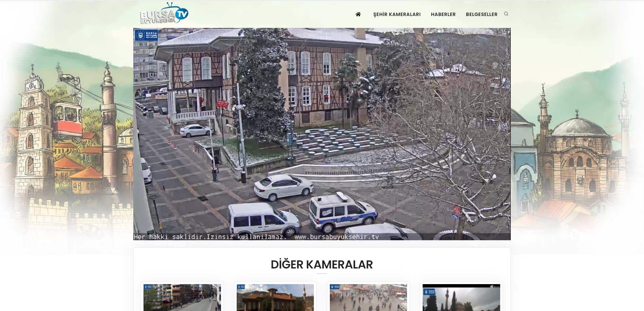Go to the Haberler section
Viewport: 644px width, 311px height.
[x=443, y=14]
